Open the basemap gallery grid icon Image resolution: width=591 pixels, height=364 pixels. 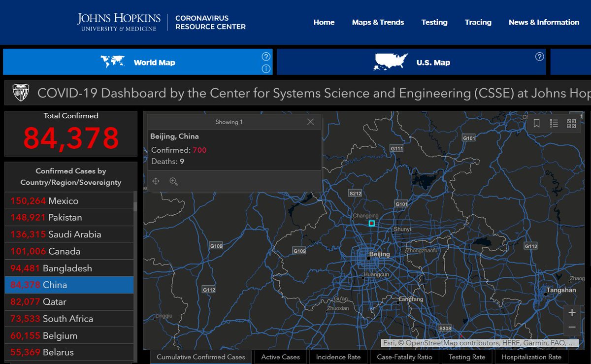click(x=572, y=124)
